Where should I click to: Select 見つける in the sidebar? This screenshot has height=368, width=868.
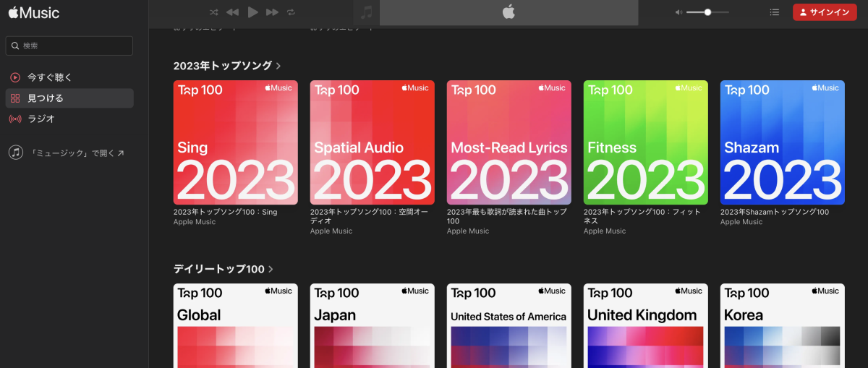tap(69, 98)
